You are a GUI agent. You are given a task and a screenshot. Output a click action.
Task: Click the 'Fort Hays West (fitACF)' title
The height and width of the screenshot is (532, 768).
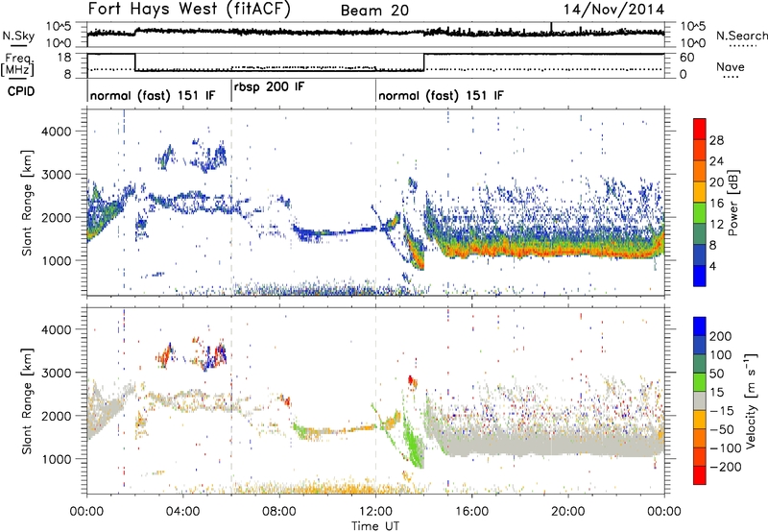189,10
